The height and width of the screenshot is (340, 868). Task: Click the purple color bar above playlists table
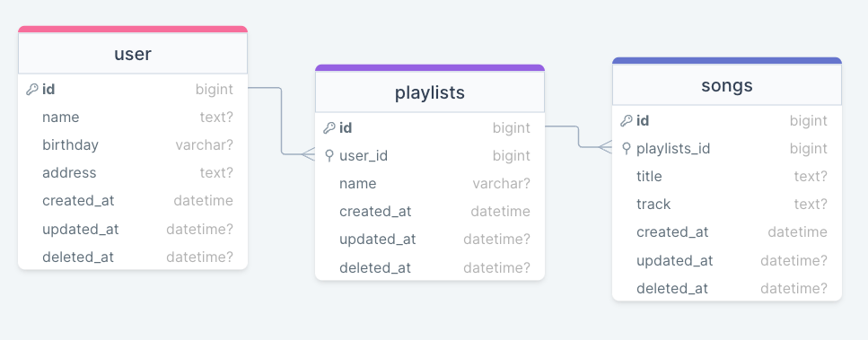430,68
